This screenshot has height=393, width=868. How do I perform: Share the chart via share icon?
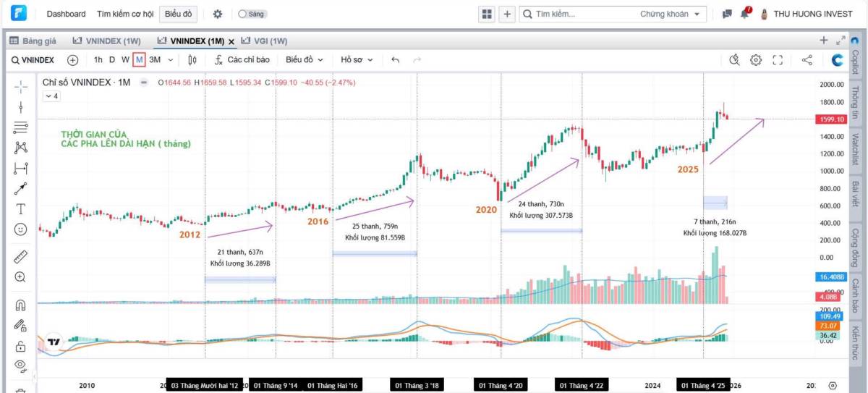807,60
